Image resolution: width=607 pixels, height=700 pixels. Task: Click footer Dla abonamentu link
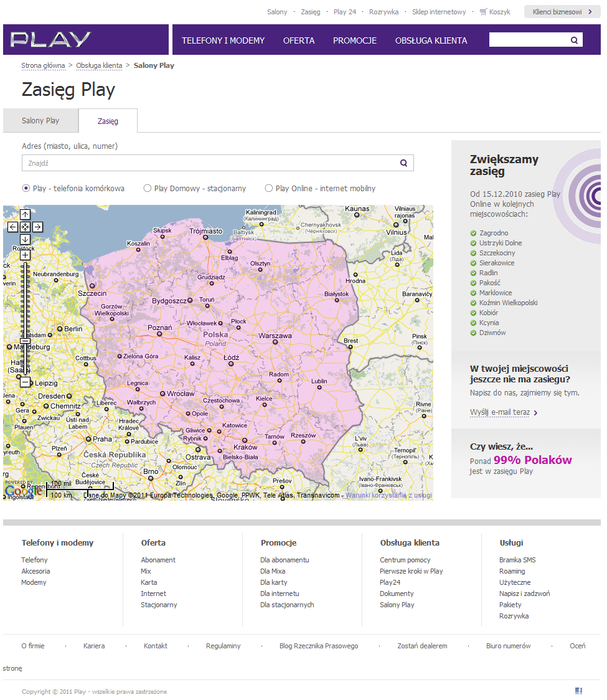285,560
